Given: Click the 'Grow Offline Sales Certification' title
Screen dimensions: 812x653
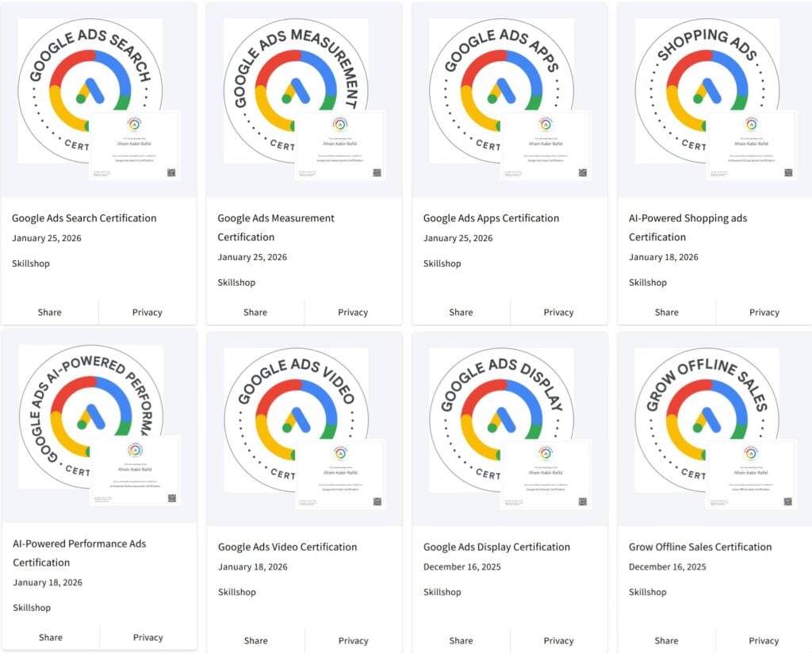Looking at the screenshot, I should [x=700, y=547].
